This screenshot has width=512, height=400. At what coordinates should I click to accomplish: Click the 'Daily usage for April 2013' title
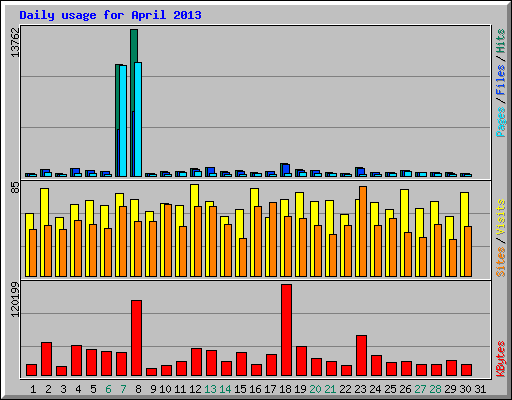click(x=110, y=15)
